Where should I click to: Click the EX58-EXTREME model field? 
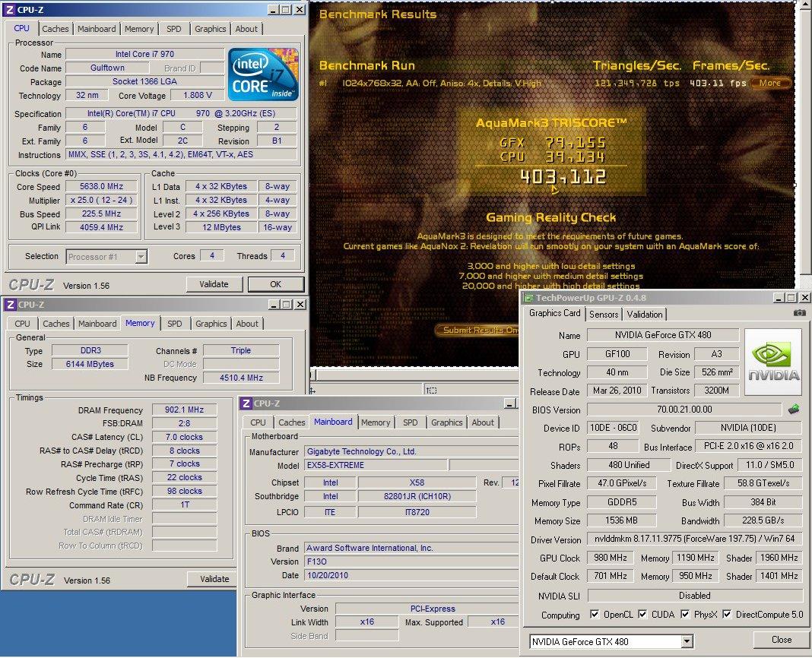376,465
